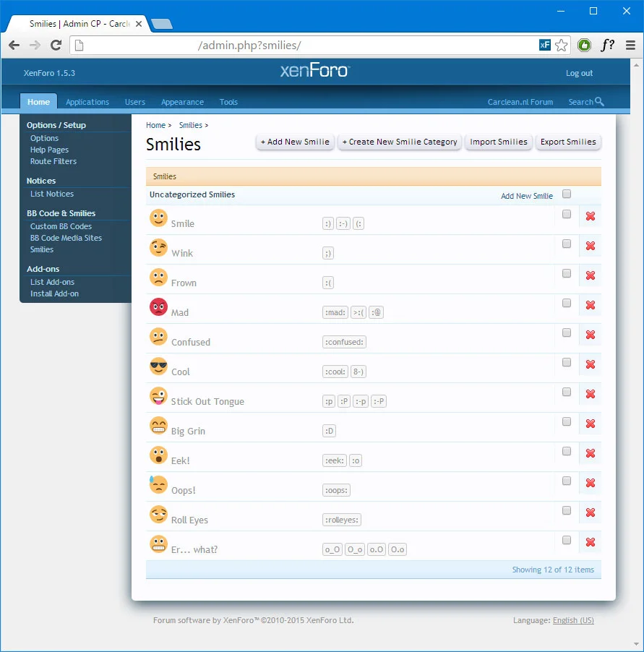Check the Frown row checkbox
The width and height of the screenshot is (644, 652).
coord(566,273)
